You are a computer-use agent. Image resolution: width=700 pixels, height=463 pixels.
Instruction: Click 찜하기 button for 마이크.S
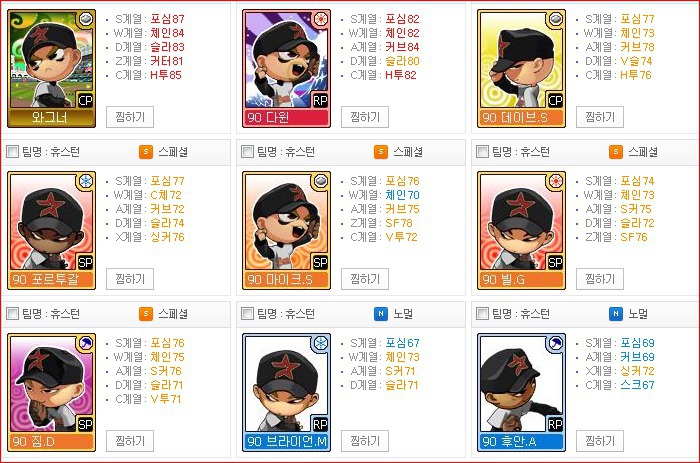click(x=365, y=279)
